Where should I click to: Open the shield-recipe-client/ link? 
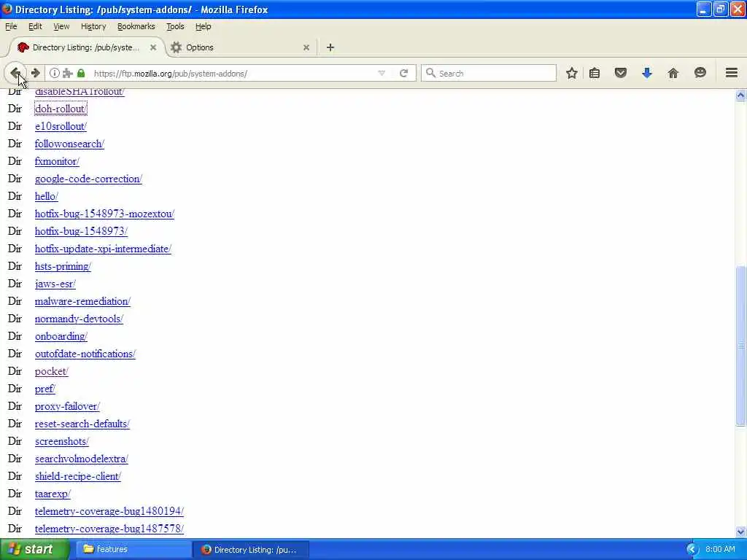[x=77, y=476]
